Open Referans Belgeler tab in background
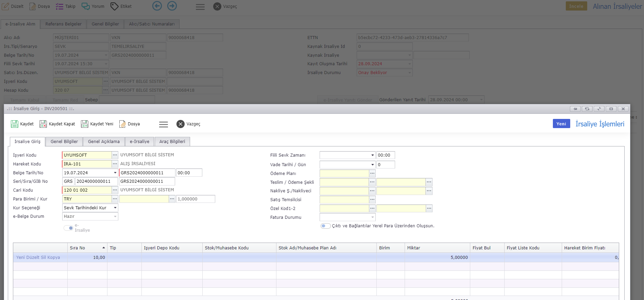Viewport: 644px width, 300px height. coord(64,24)
